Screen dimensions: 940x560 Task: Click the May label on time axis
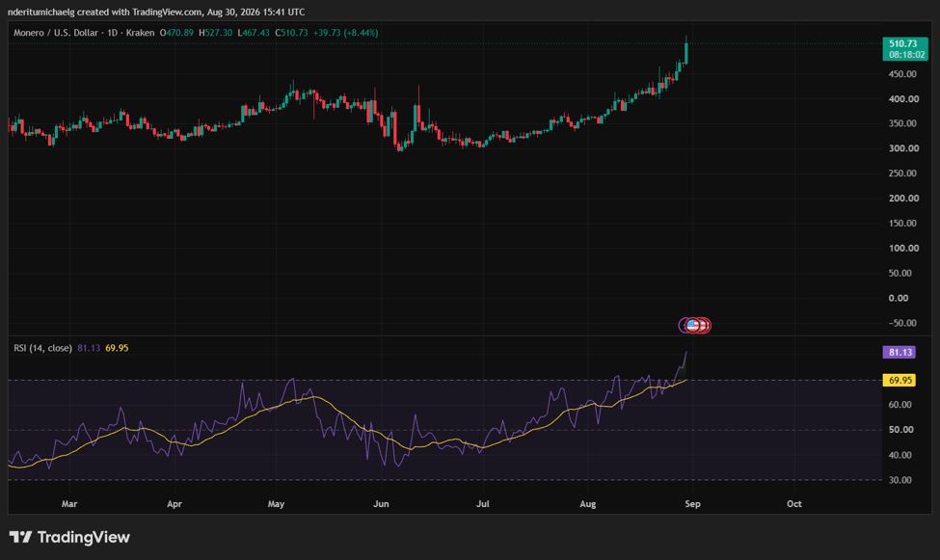(x=276, y=504)
